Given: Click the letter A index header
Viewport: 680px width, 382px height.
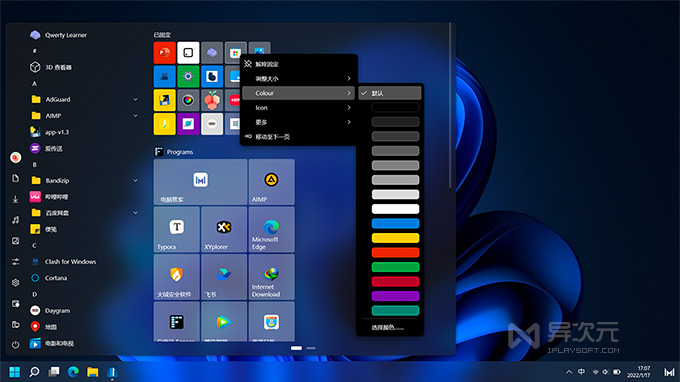Looking at the screenshot, I should coord(34,83).
